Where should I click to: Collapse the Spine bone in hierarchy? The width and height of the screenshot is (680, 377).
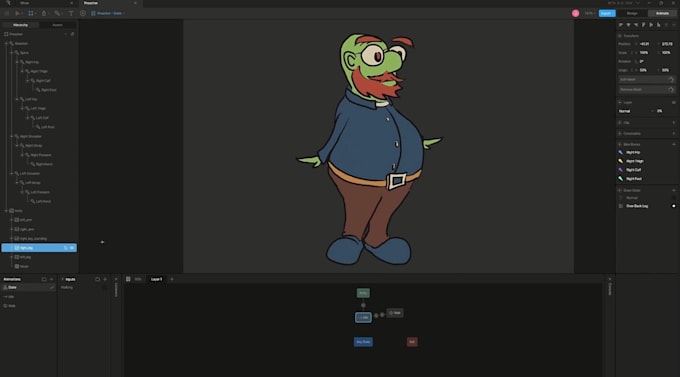11,53
